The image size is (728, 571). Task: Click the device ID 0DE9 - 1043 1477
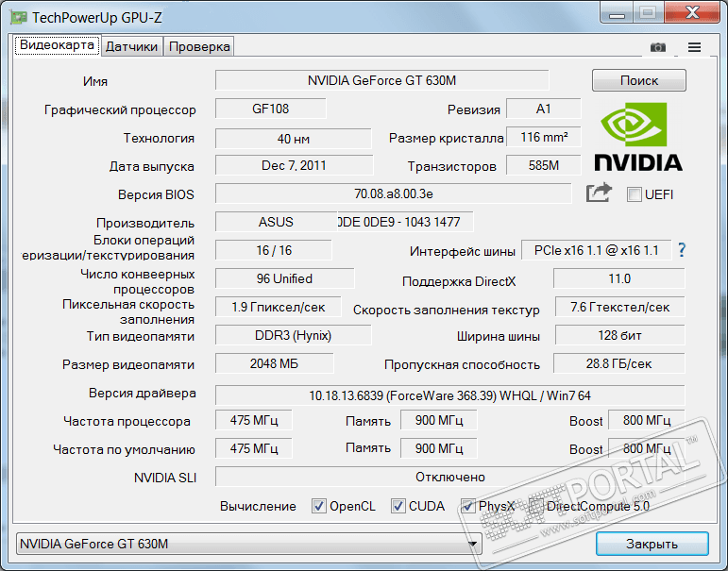[x=405, y=222]
